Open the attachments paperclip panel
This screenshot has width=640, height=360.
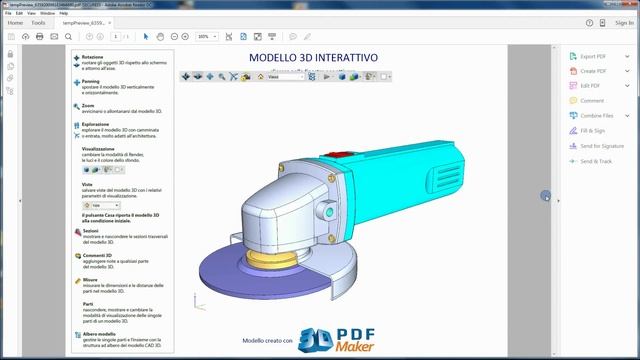tap(10, 78)
